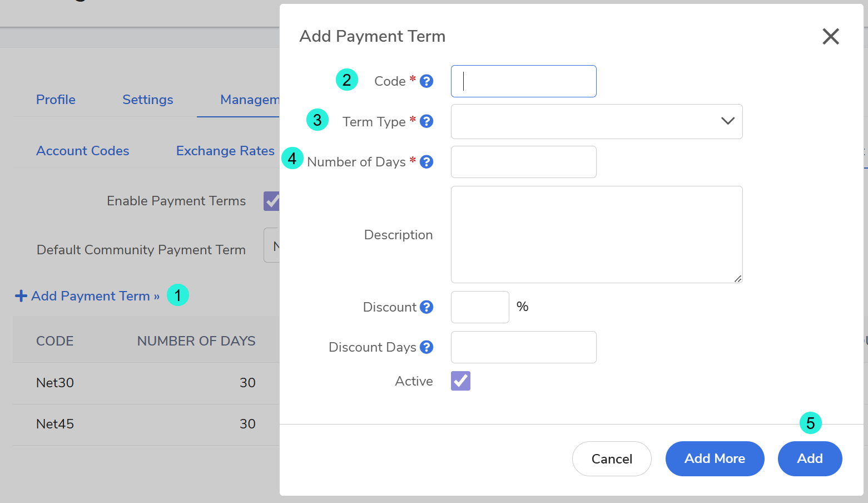Close the Add Payment Term dialog
868x503 pixels.
pos(830,37)
